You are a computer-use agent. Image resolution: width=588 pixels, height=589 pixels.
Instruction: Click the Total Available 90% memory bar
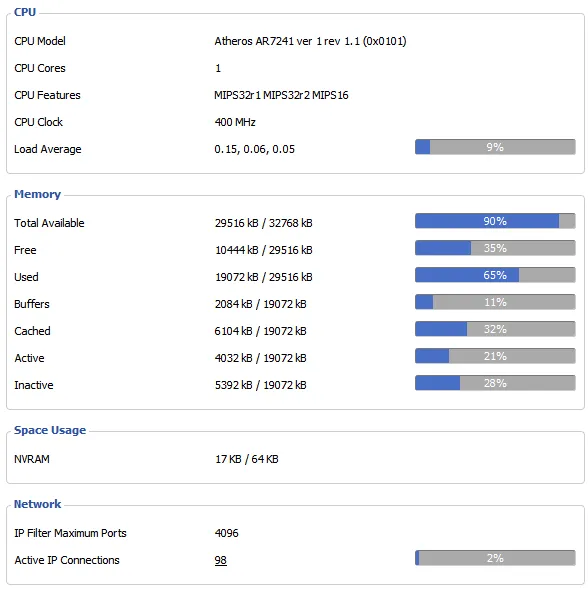pyautogui.click(x=494, y=221)
